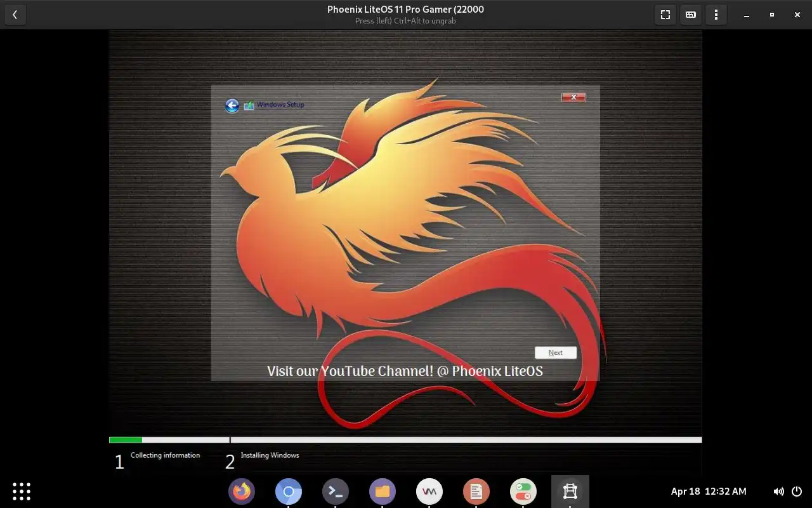
Task: Select the Boxes app icon in dock
Action: 570,491
